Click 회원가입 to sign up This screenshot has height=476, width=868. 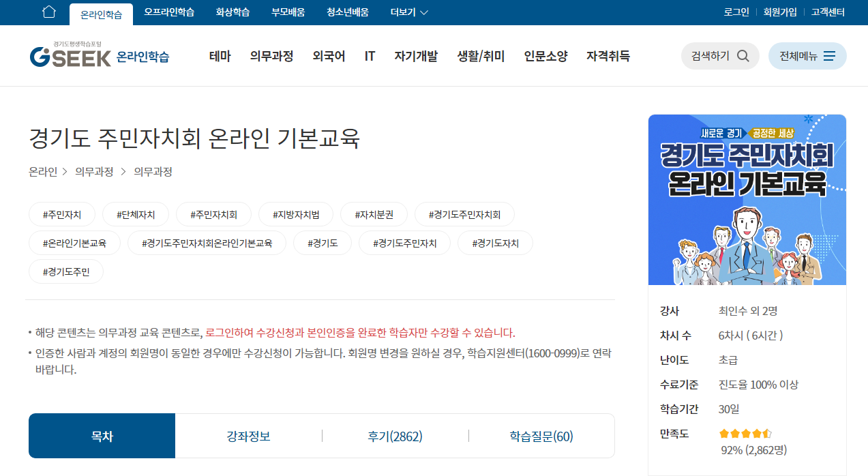(776, 11)
